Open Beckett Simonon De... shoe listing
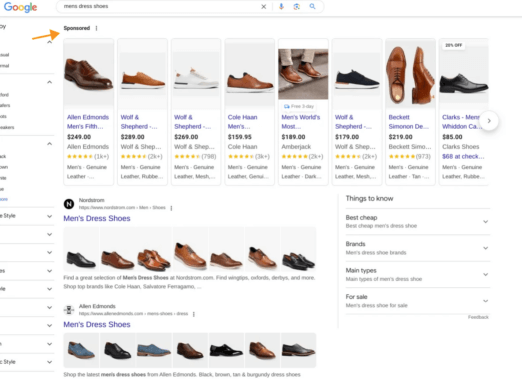Screen dimensions: 522x379 [x=409, y=122]
